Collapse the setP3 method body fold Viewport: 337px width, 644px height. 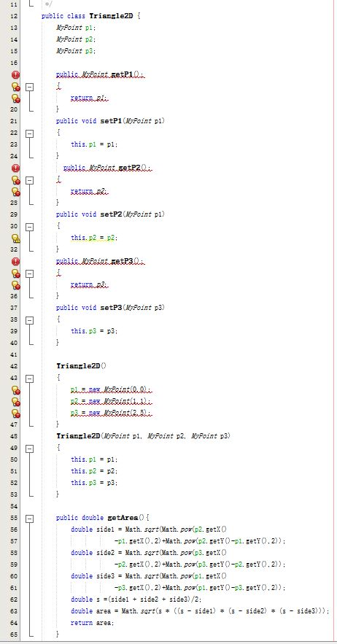30,320
